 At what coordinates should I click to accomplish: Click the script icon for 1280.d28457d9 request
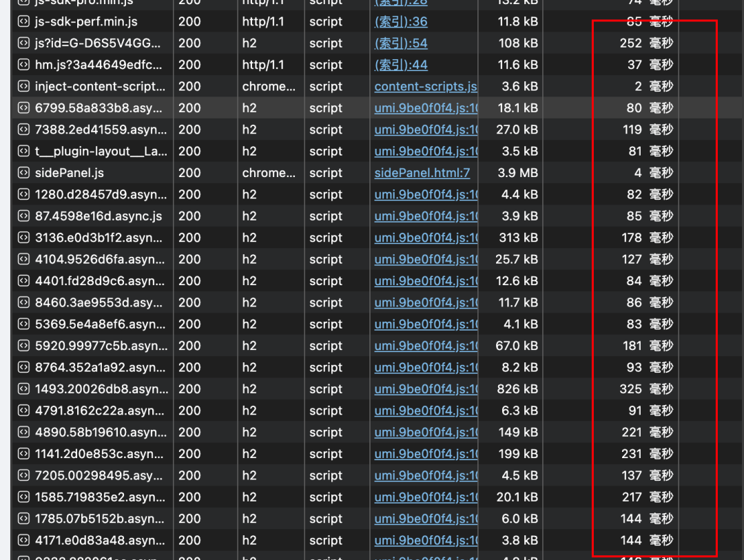pyautogui.click(x=23, y=194)
